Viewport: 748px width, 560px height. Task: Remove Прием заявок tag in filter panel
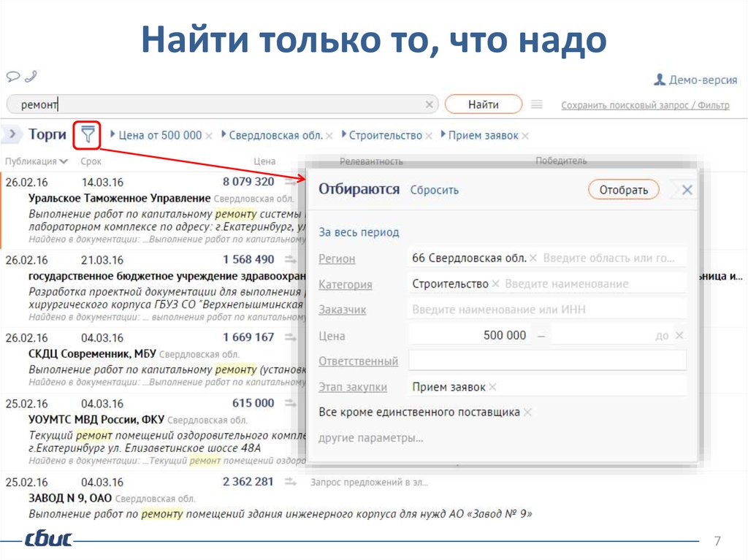492,387
